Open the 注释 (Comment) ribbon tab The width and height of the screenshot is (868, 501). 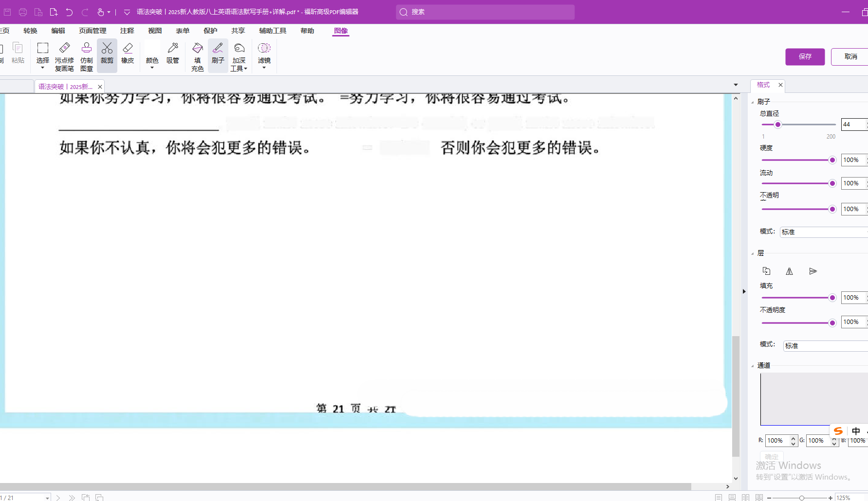click(127, 31)
